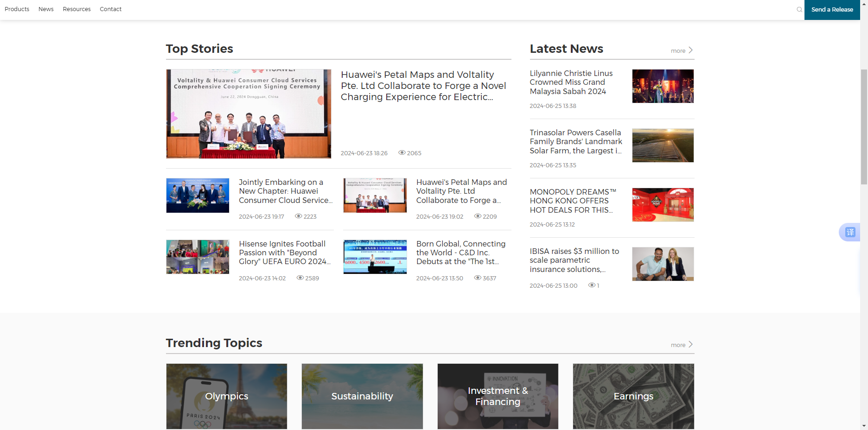Screen dimensions: 868x430
Task: Open the small Huawei's Petal Maps and Voltality story
Action: (461, 191)
